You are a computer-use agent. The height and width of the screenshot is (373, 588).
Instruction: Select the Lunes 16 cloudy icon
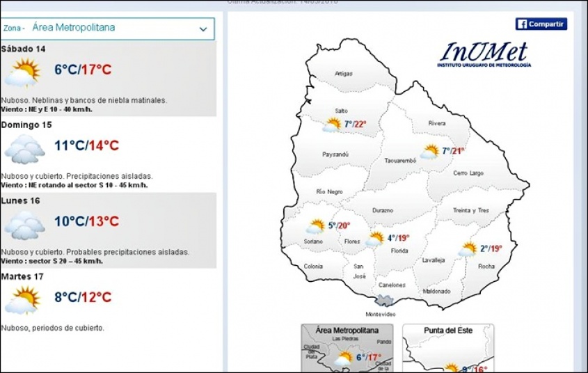tap(24, 224)
